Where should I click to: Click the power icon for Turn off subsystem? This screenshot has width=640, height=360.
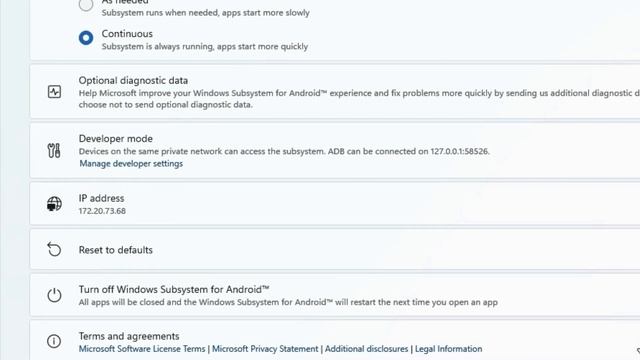54,295
